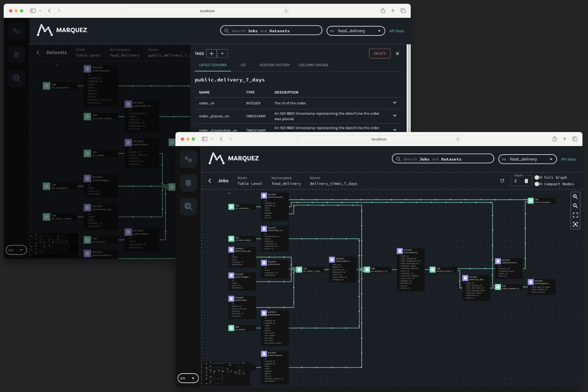This screenshot has width=588, height=392.
Task: Click the Search Jobs and Datasets field in front window
Action: click(442, 159)
